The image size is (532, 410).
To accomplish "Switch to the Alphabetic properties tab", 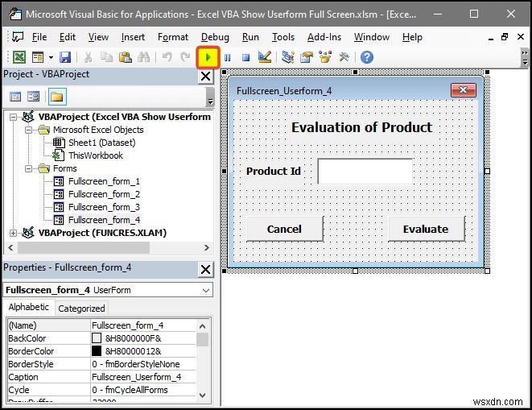I will pyautogui.click(x=29, y=308).
